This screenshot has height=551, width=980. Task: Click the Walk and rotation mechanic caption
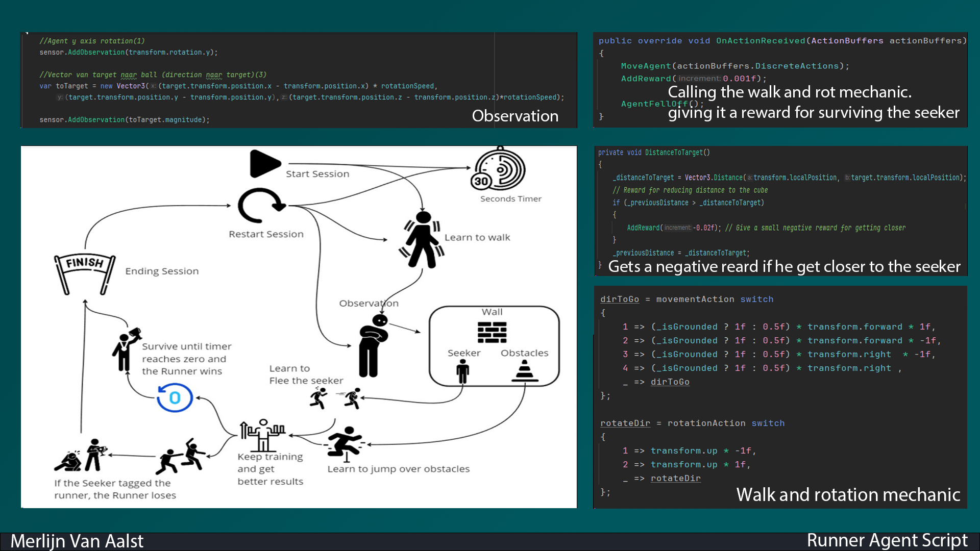point(848,494)
